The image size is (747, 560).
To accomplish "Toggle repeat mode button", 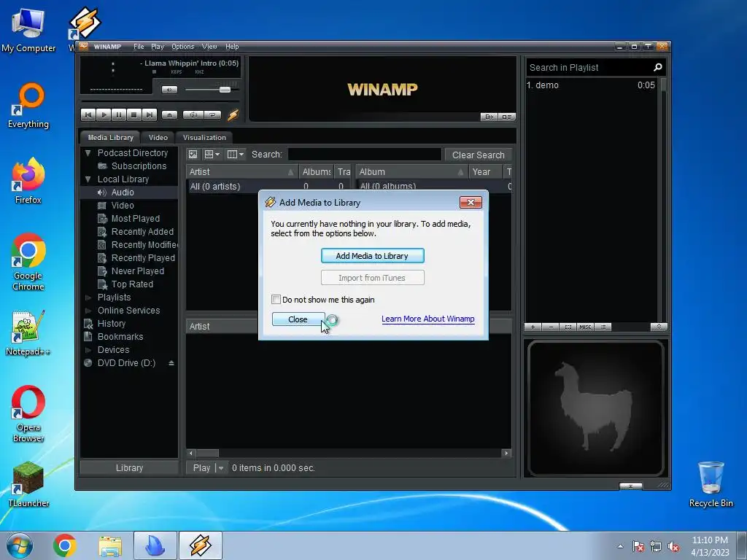I will pyautogui.click(x=212, y=114).
